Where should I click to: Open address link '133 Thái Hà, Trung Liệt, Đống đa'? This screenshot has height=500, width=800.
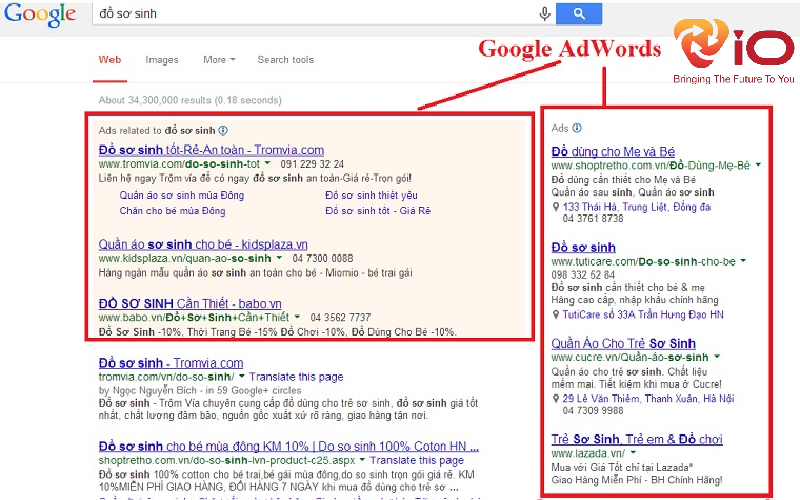[637, 207]
